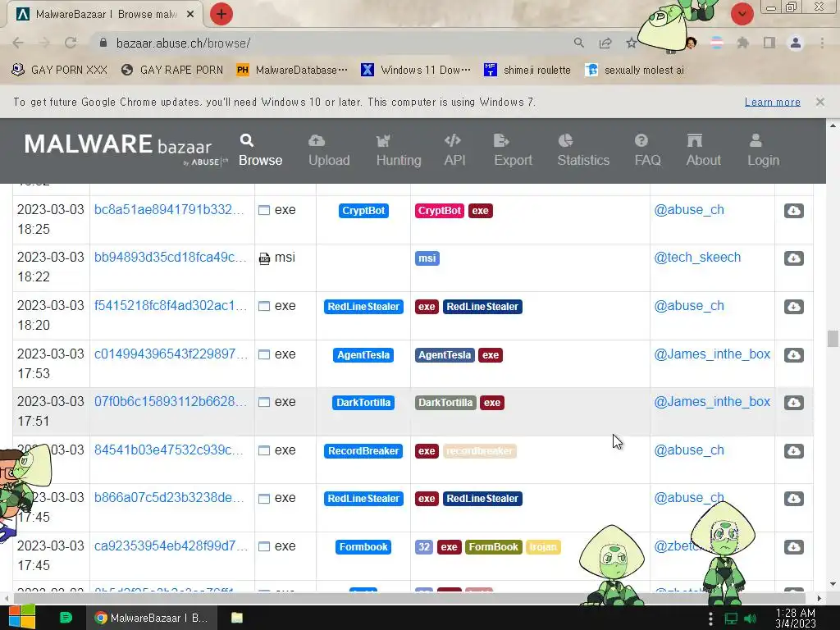Open sample hash f5415218fc8f4ad302ac1
Image resolution: width=840 pixels, height=630 pixels.
[171, 305]
